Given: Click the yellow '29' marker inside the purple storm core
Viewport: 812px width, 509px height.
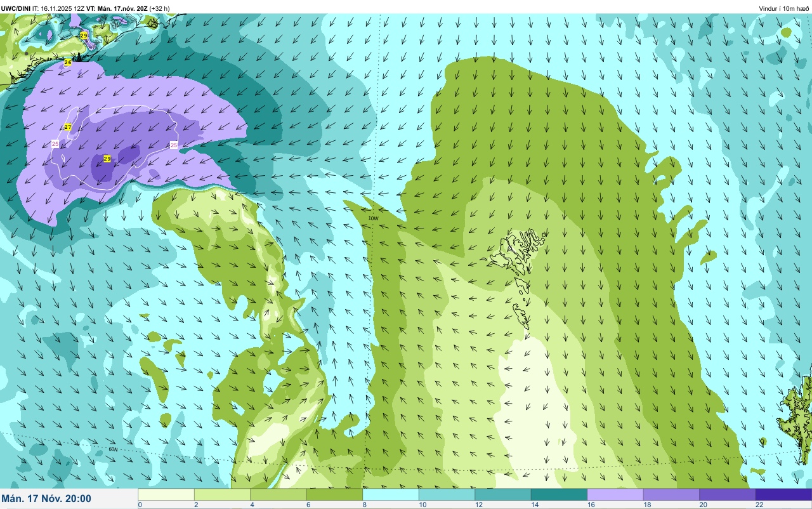Looking at the screenshot, I should tap(107, 158).
